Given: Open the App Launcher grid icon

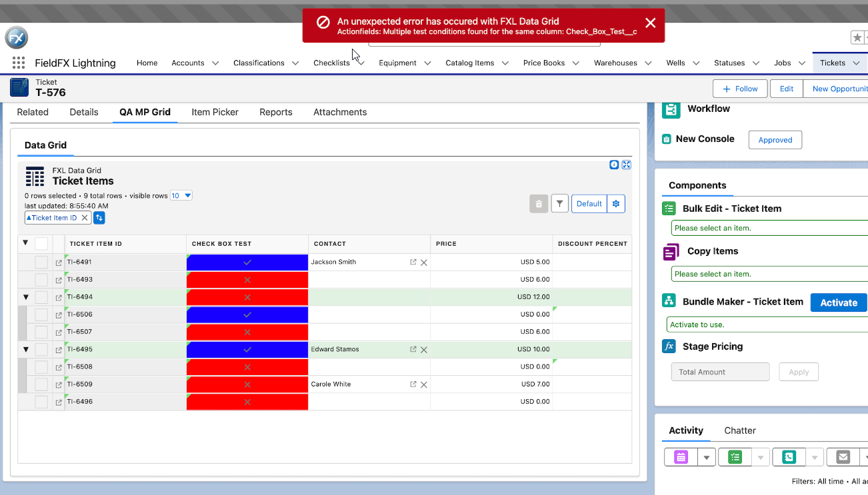Looking at the screenshot, I should pos(19,63).
